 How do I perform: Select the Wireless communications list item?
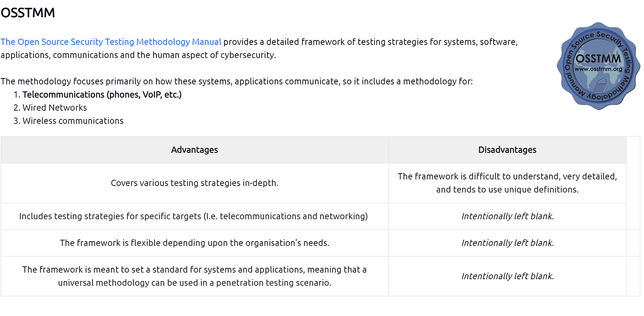(x=73, y=121)
